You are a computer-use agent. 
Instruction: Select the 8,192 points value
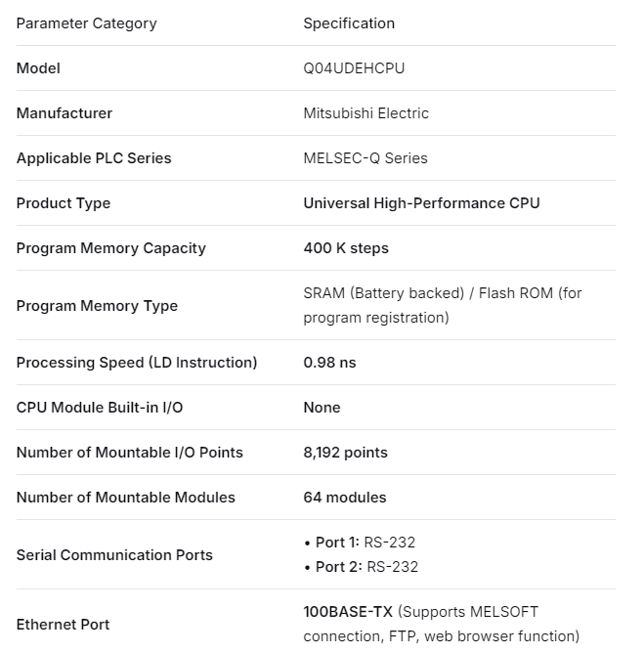coord(345,453)
